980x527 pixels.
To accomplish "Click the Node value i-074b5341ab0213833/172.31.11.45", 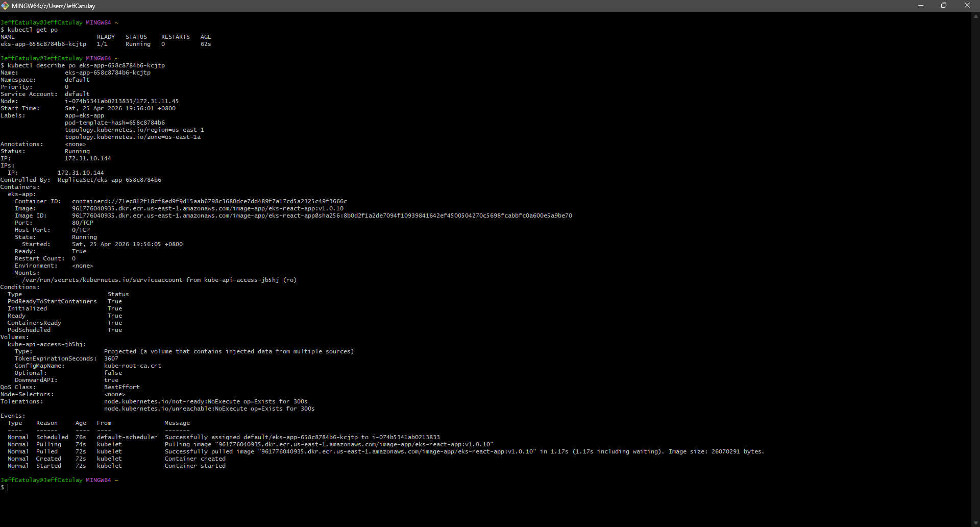I will (121, 101).
